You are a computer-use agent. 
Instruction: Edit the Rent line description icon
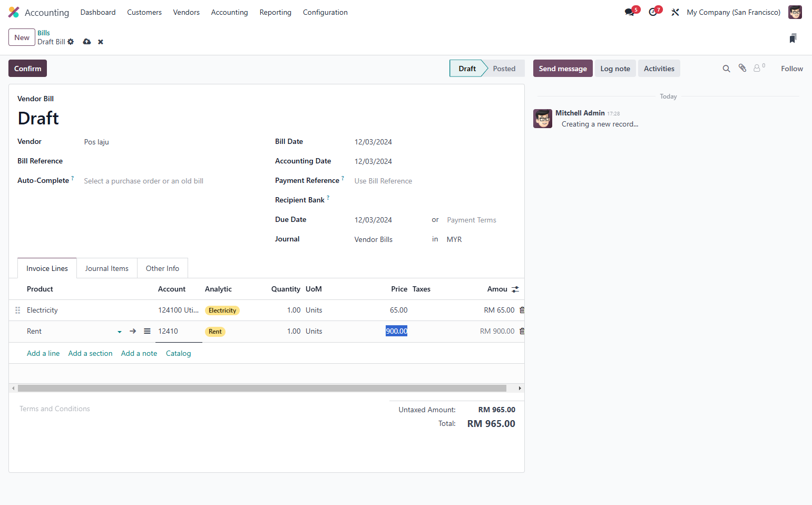tap(147, 331)
